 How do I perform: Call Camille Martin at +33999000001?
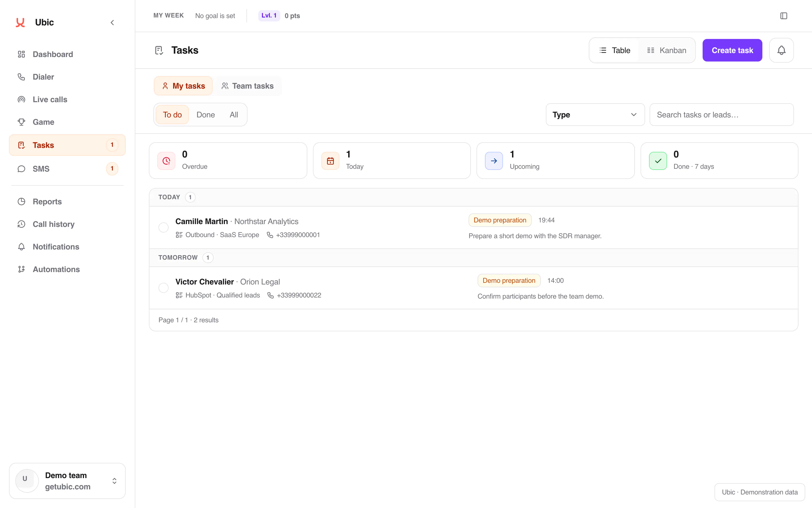point(293,235)
